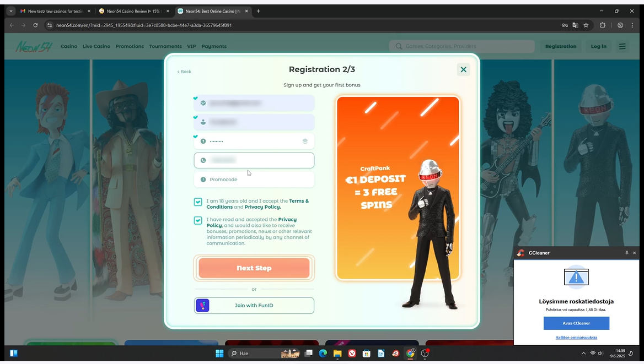Open the Windows Start menu
This screenshot has height=364, width=644.
(219, 354)
